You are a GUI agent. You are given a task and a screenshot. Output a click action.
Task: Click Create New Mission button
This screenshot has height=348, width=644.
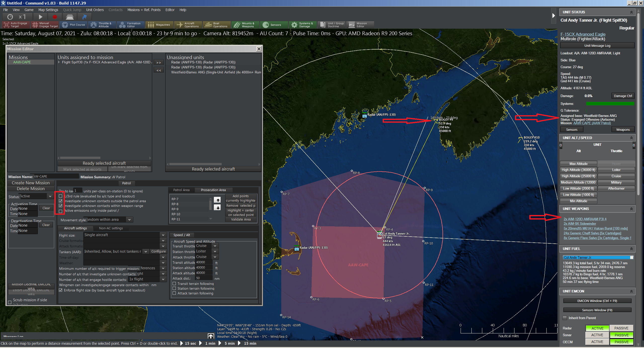tap(31, 183)
